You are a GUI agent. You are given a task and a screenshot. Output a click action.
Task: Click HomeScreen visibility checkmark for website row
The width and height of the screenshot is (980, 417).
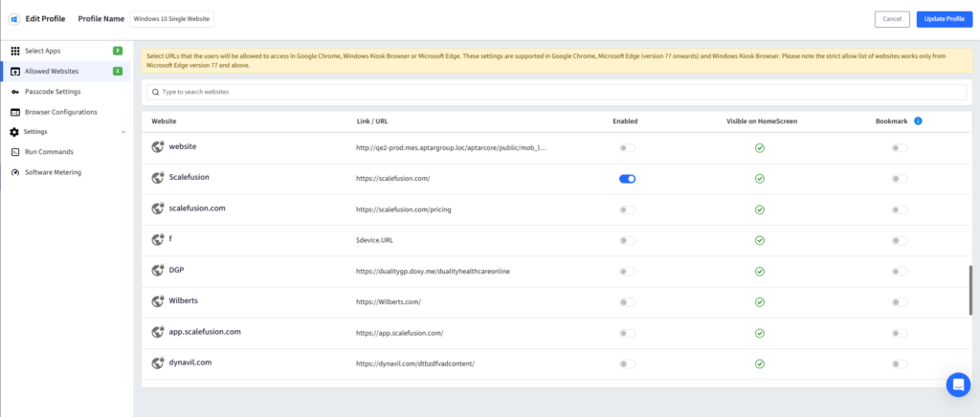click(759, 148)
